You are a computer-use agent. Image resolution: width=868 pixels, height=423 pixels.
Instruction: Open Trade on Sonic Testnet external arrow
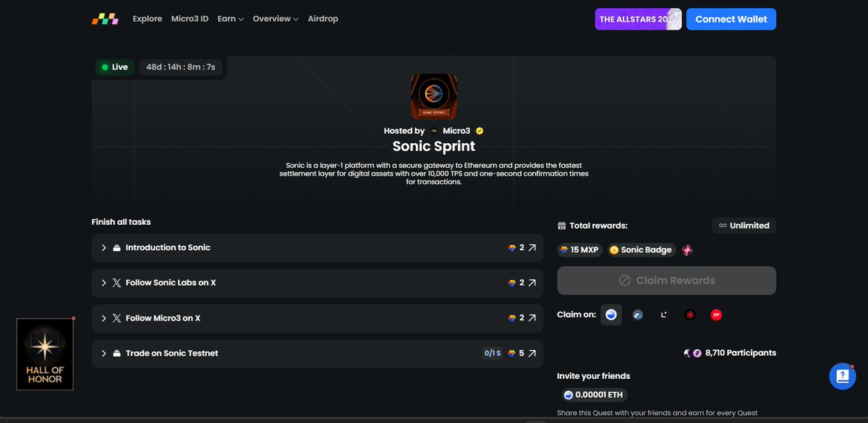click(532, 354)
